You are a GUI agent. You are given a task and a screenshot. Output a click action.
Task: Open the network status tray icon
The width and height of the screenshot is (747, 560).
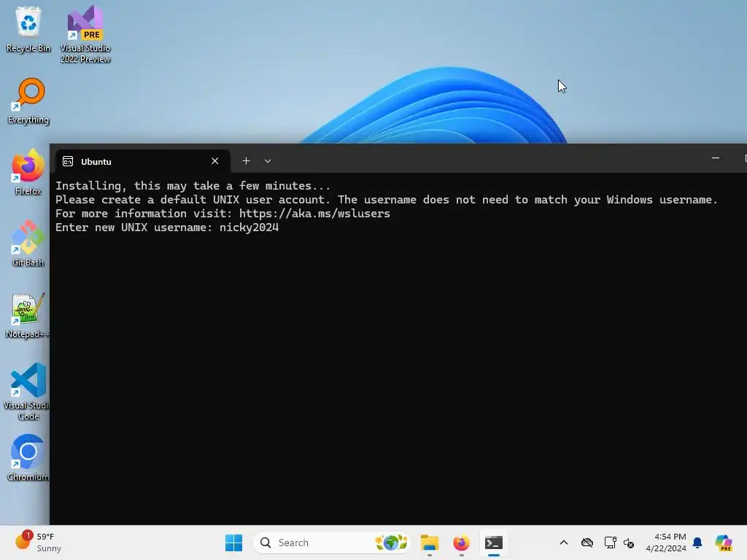pyautogui.click(x=610, y=542)
